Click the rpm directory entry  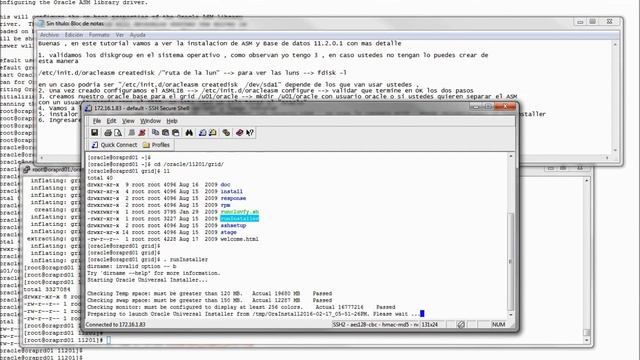(225, 205)
